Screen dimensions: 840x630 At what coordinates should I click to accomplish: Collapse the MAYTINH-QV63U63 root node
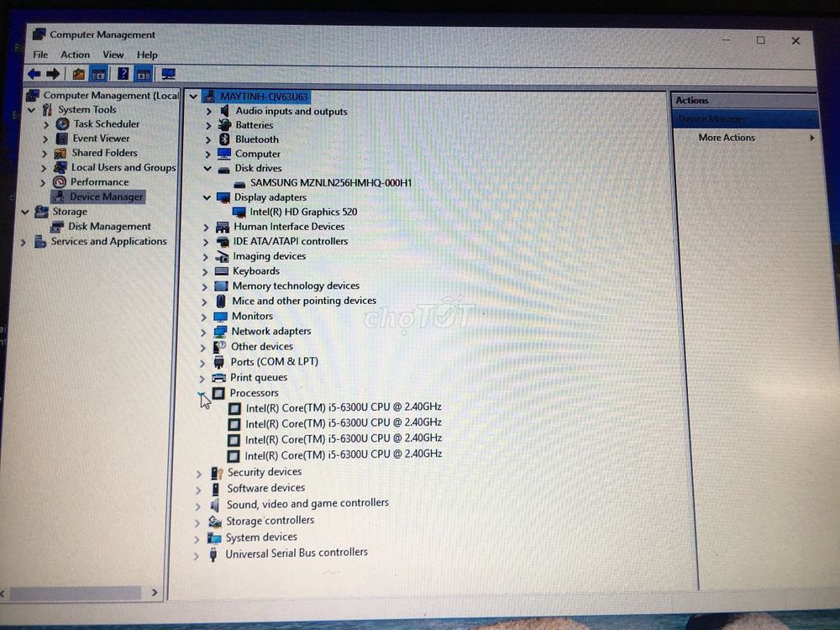[x=193, y=97]
